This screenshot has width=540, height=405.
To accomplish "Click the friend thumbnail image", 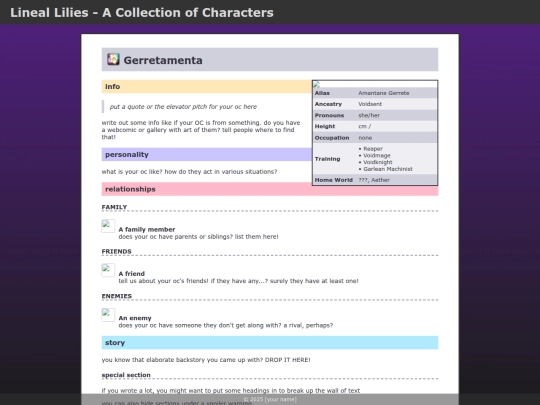I will [108, 270].
